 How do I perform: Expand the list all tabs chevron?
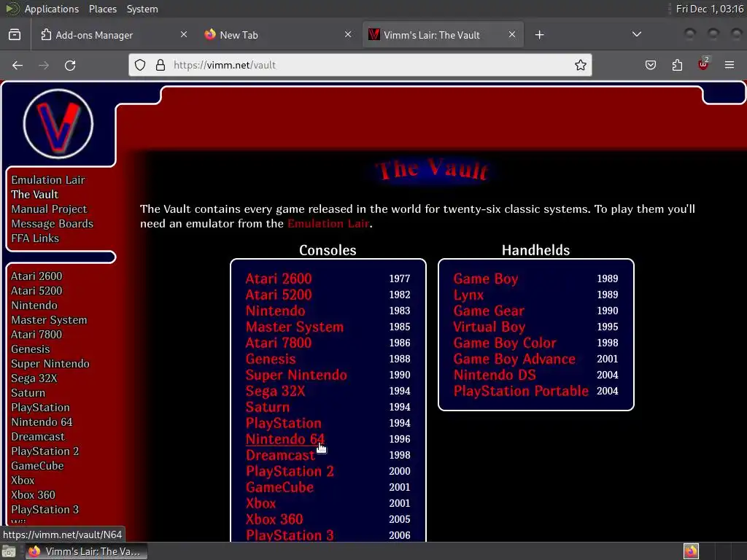[636, 34]
